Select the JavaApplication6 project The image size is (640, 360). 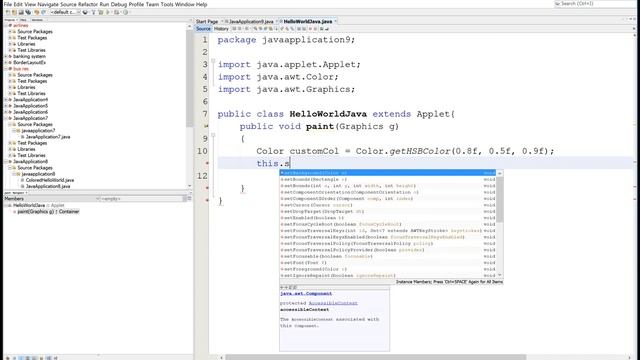click(30, 112)
